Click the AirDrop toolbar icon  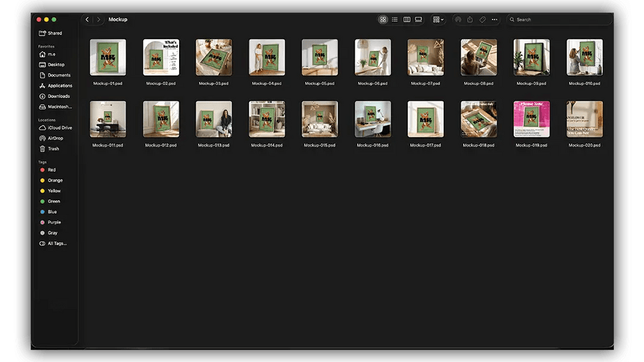point(458,19)
